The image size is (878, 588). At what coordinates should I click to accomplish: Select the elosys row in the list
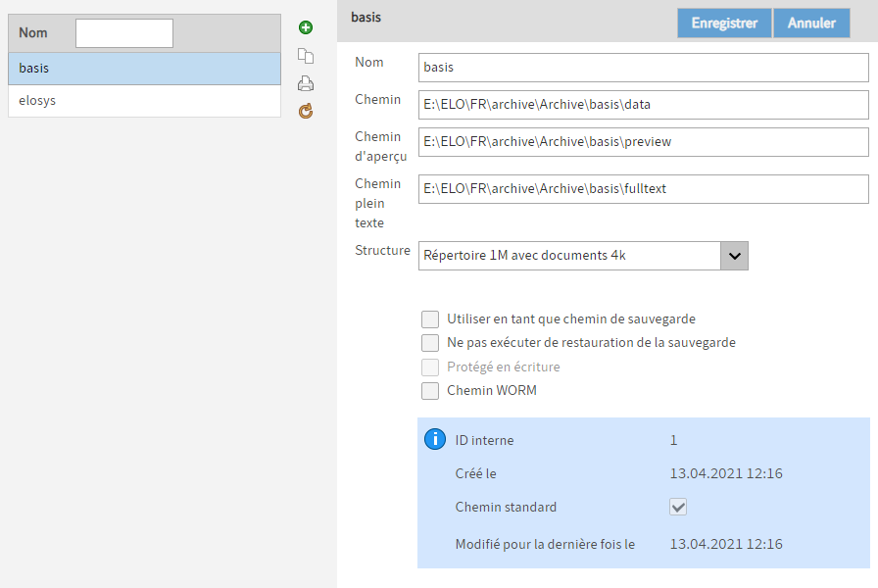pos(144,101)
